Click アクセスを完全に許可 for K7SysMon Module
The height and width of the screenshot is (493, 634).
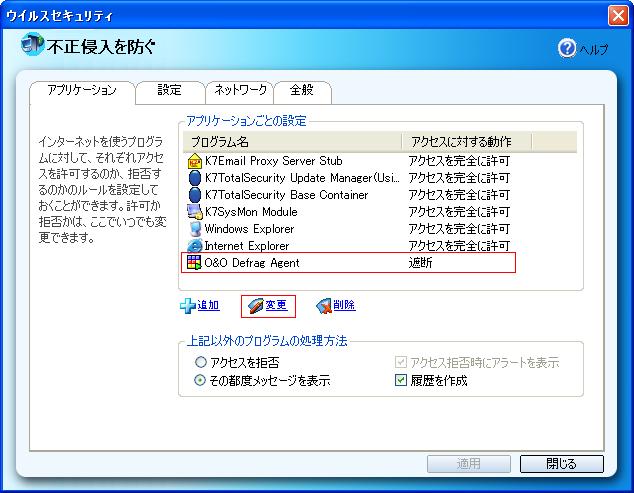(x=459, y=212)
